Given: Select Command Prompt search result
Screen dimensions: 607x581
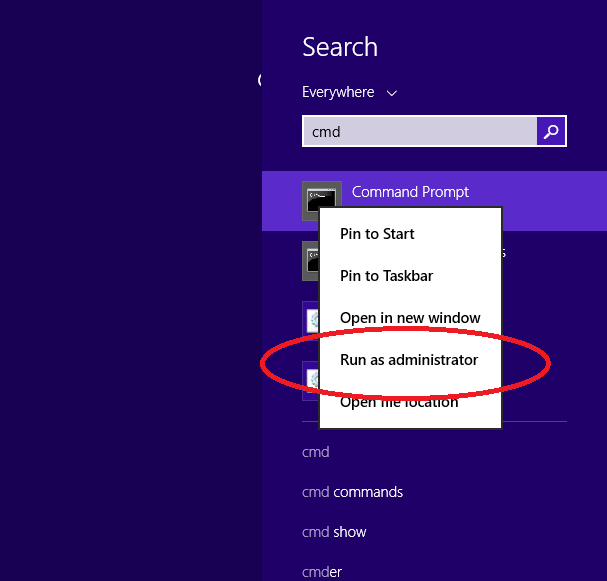Looking at the screenshot, I should point(434,201).
